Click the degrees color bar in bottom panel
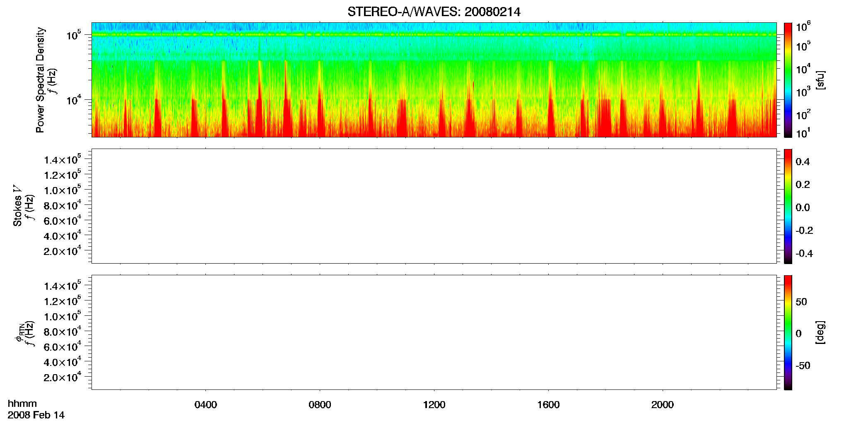Image resolution: width=868 pixels, height=447 pixels. [788, 332]
